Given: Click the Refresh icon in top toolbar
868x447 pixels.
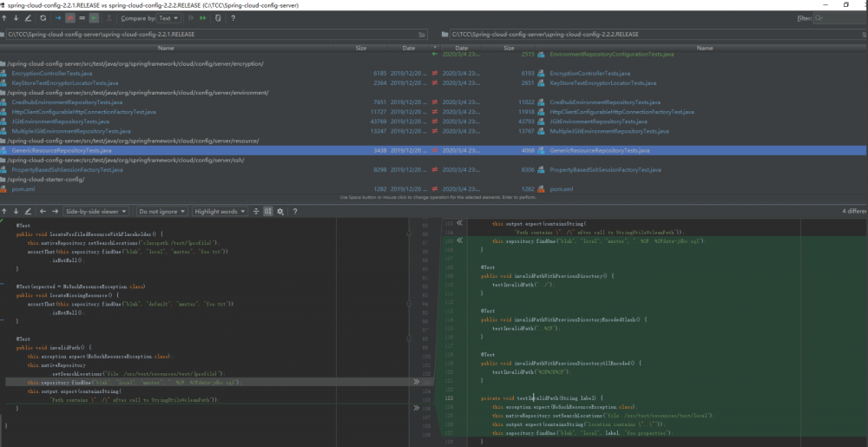Looking at the screenshot, I should (43, 17).
